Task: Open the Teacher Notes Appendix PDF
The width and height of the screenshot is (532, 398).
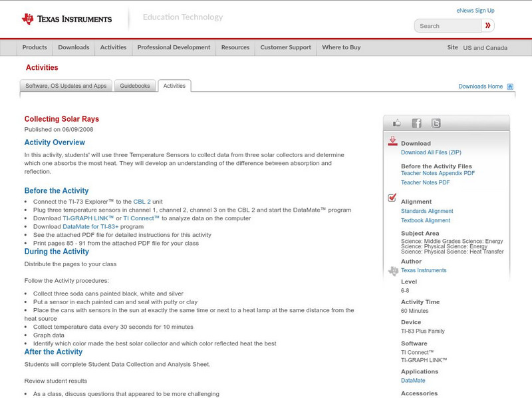Action: 439,172
